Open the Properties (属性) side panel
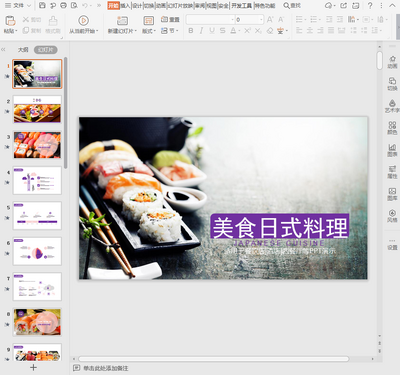 [x=392, y=172]
